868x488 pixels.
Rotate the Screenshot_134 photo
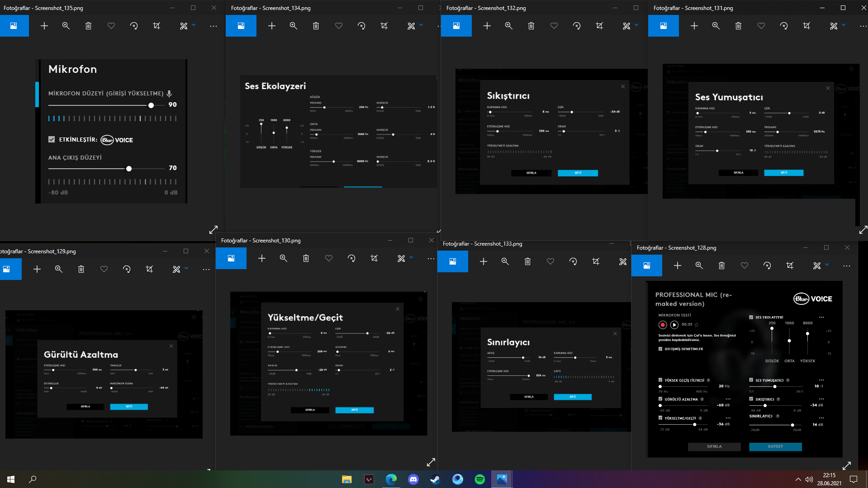tap(361, 26)
